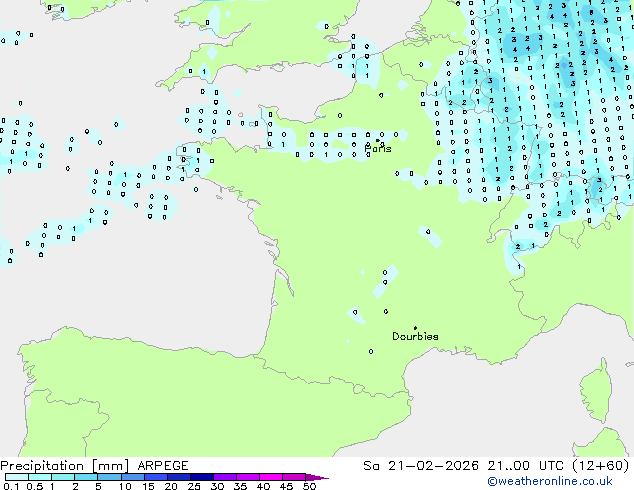Click the island of Corsica on map

pyautogui.click(x=597, y=392)
